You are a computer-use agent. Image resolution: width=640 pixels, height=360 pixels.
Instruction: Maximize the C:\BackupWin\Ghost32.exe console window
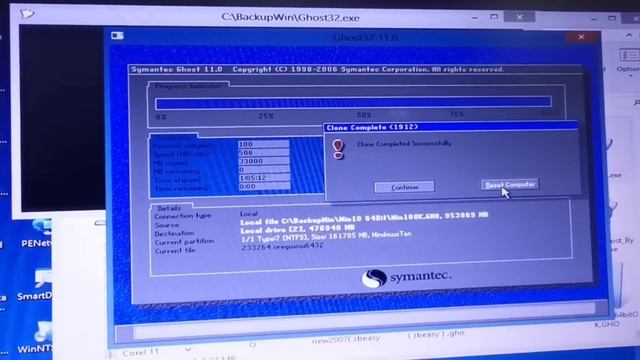(494, 17)
